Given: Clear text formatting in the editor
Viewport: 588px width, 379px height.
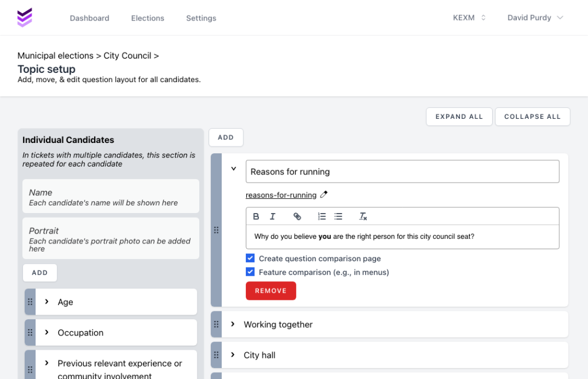Looking at the screenshot, I should coord(363,216).
